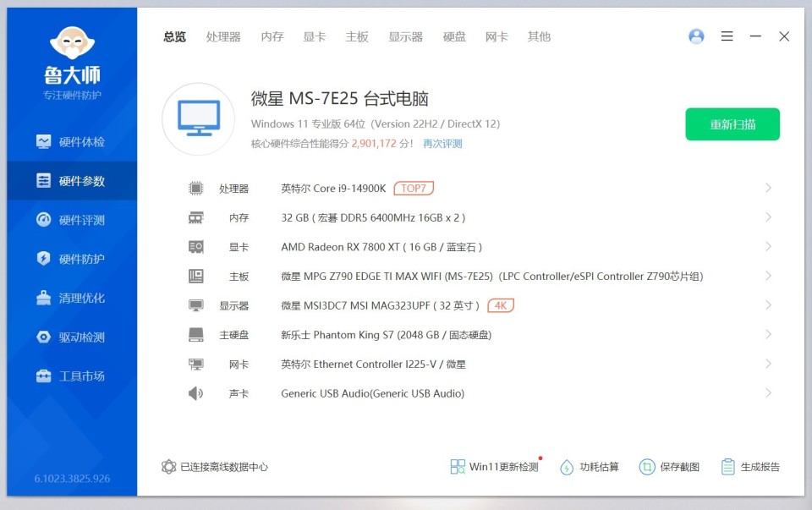Image resolution: width=812 pixels, height=510 pixels.
Task: Switch to the 网卡 tab
Action: [497, 36]
